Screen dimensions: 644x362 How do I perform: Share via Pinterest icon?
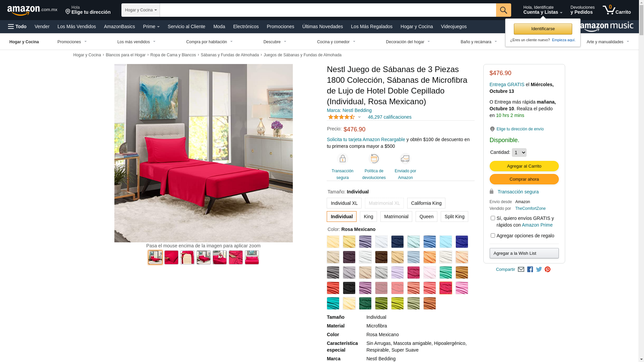(547, 269)
